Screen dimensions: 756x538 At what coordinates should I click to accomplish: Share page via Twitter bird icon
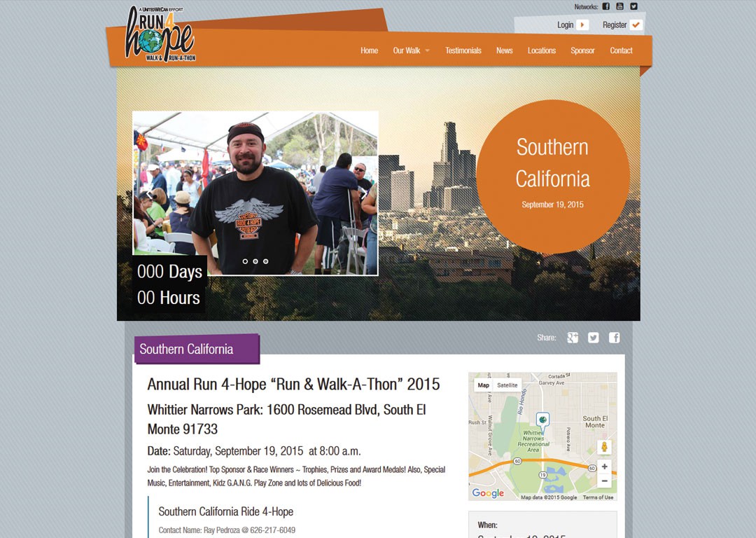pos(594,338)
